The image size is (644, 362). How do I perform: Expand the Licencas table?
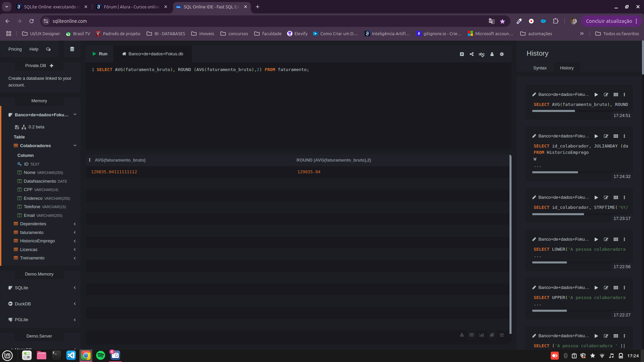coord(75,250)
